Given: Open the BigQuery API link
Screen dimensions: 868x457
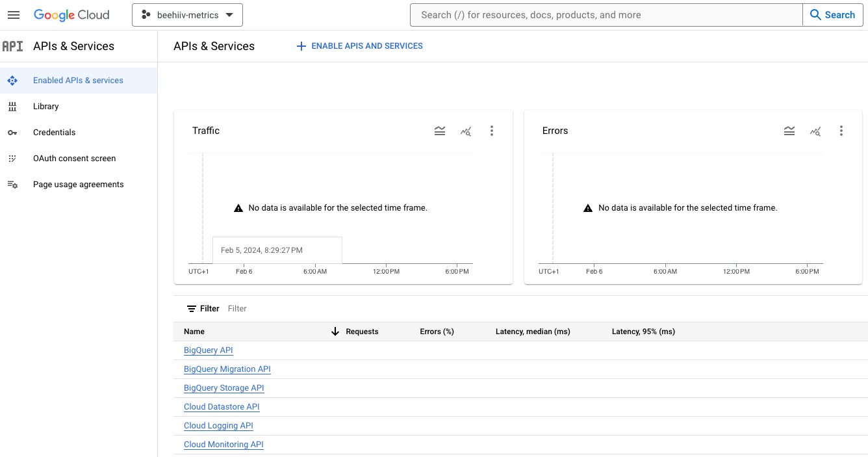Looking at the screenshot, I should (x=209, y=350).
